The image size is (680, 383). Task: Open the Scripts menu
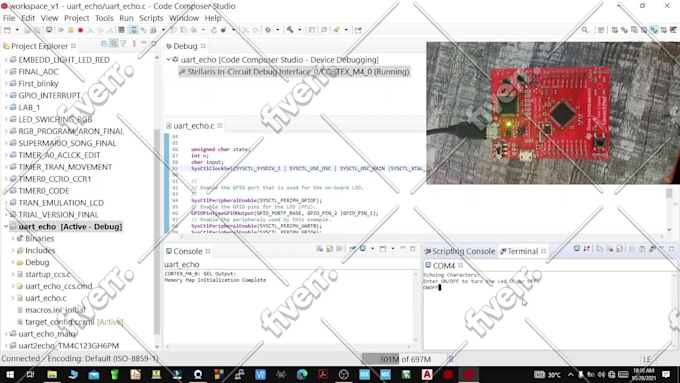coord(151,18)
